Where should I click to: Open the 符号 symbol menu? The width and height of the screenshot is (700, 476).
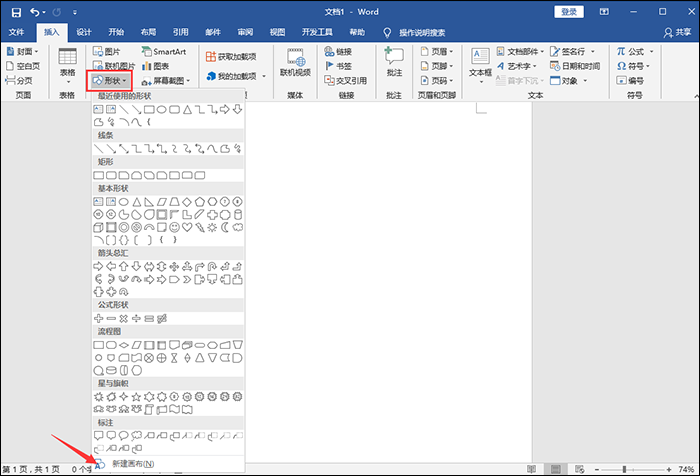633,66
